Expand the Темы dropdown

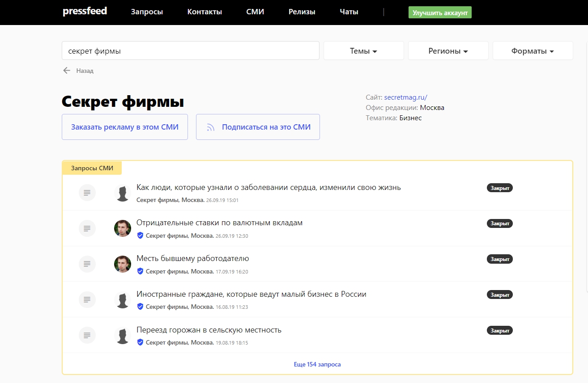[363, 51]
